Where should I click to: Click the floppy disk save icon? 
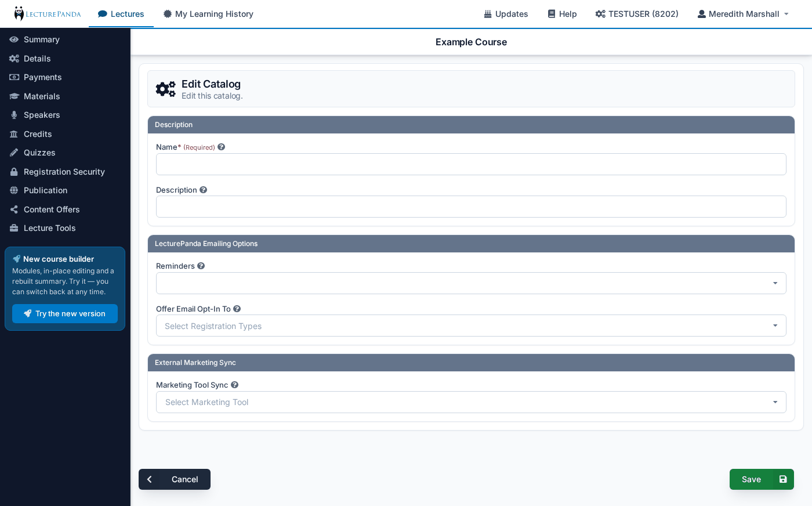pos(783,479)
